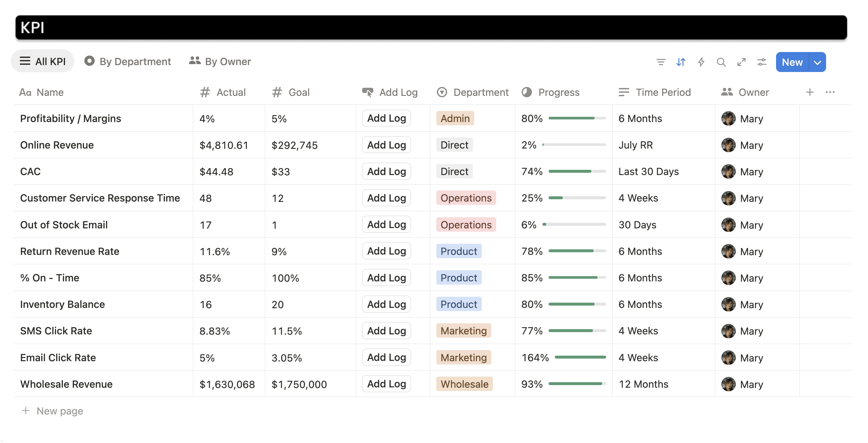Open the filter icon in toolbar
The width and height of the screenshot is (868, 443).
(660, 62)
